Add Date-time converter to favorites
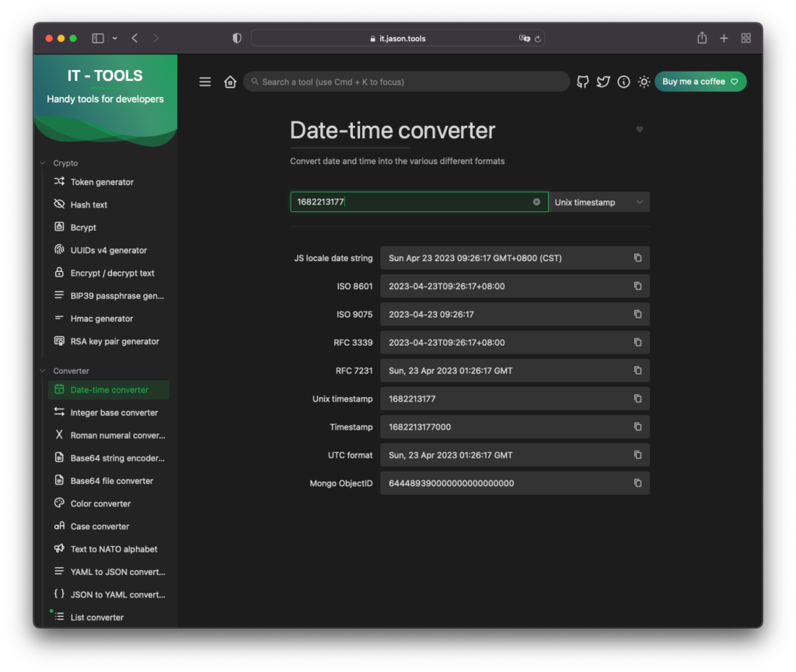796x672 pixels. click(x=640, y=129)
